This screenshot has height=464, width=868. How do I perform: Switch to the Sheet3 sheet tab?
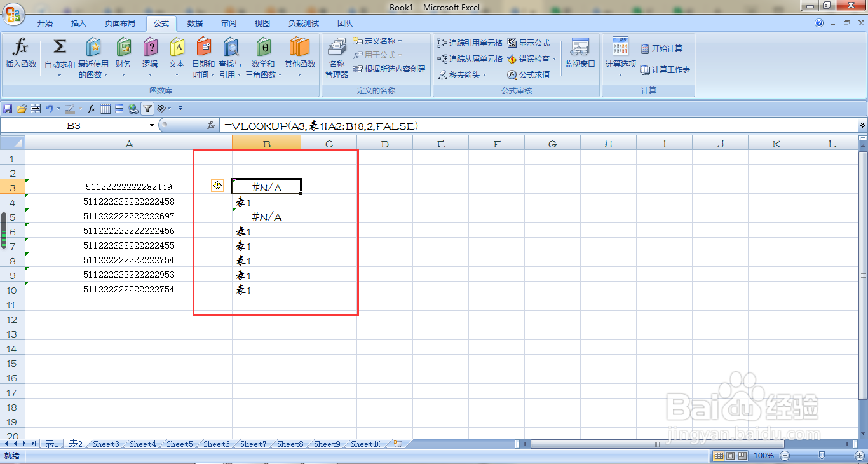click(105, 444)
